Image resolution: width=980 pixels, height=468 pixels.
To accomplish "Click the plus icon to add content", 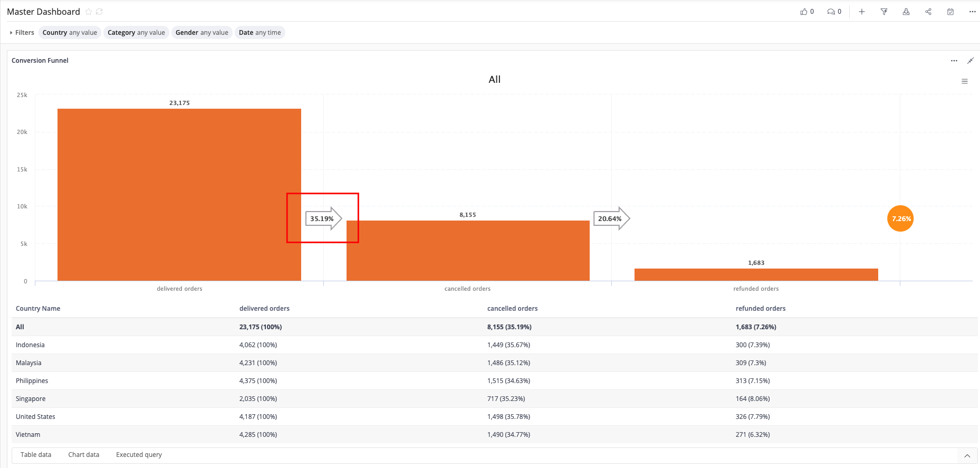I will tap(862, 12).
